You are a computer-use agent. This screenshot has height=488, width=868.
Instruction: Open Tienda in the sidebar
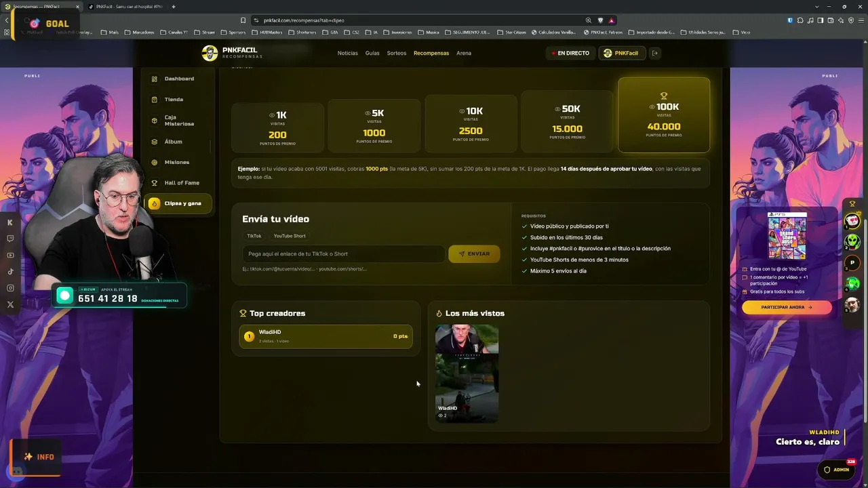pos(178,100)
